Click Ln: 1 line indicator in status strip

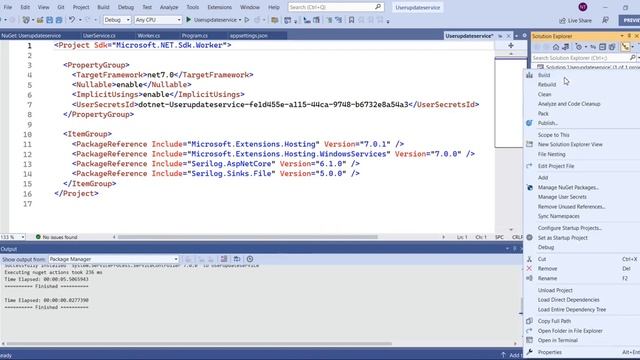(462, 237)
